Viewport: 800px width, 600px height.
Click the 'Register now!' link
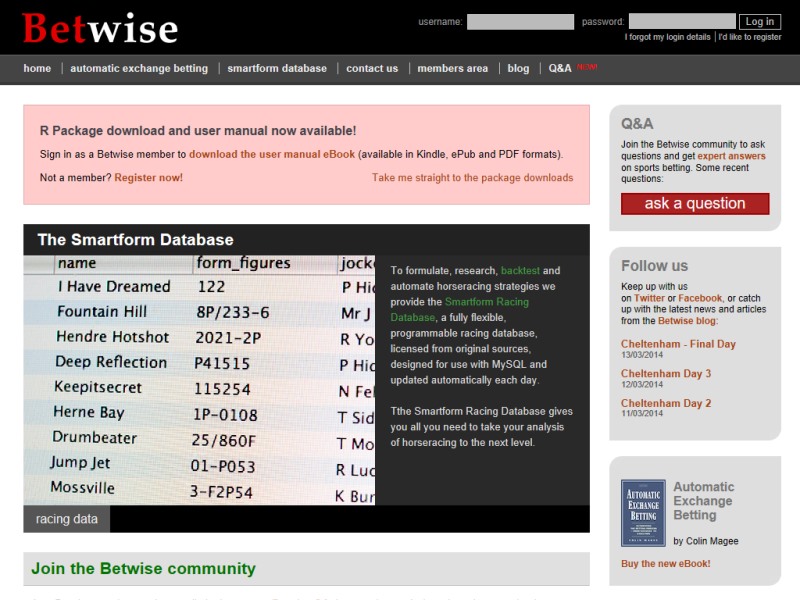(148, 178)
